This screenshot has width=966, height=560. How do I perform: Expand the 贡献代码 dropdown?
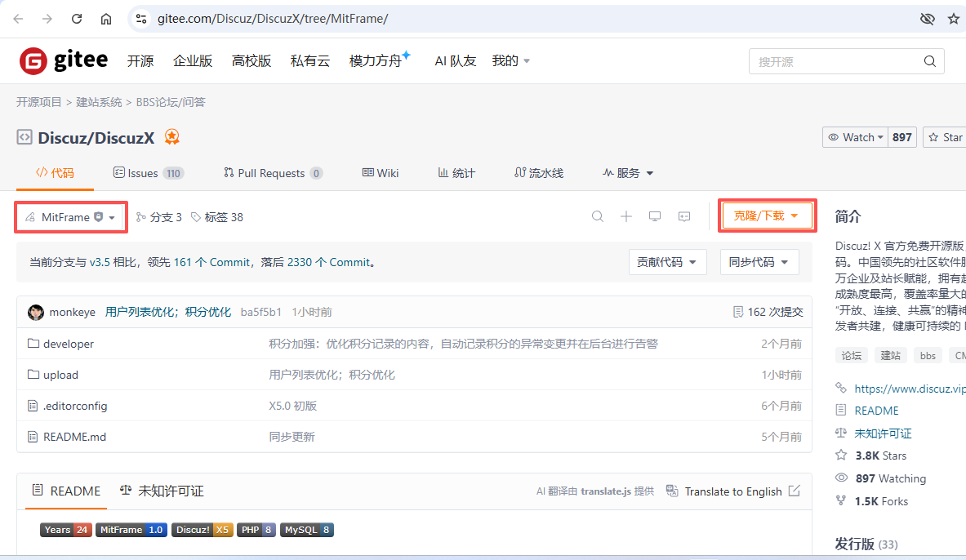pyautogui.click(x=667, y=262)
